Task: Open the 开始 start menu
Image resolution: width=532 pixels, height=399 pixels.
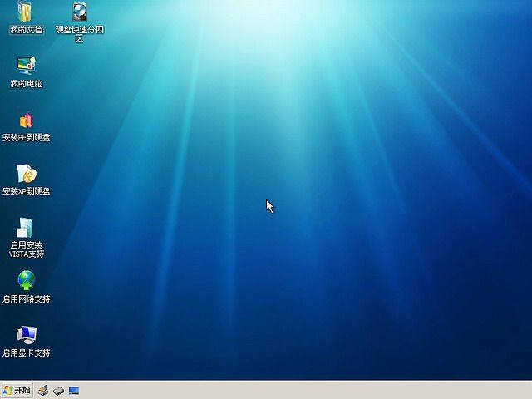Action: [17, 390]
